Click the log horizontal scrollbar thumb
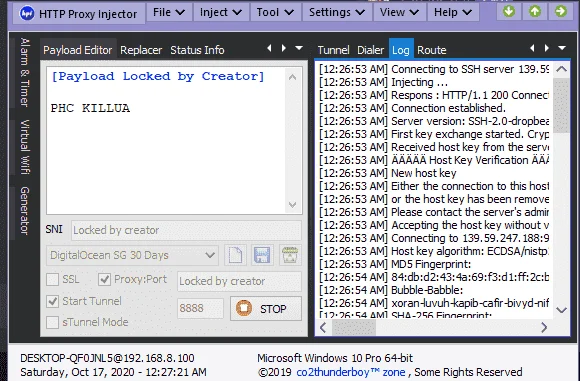 pyautogui.click(x=354, y=327)
